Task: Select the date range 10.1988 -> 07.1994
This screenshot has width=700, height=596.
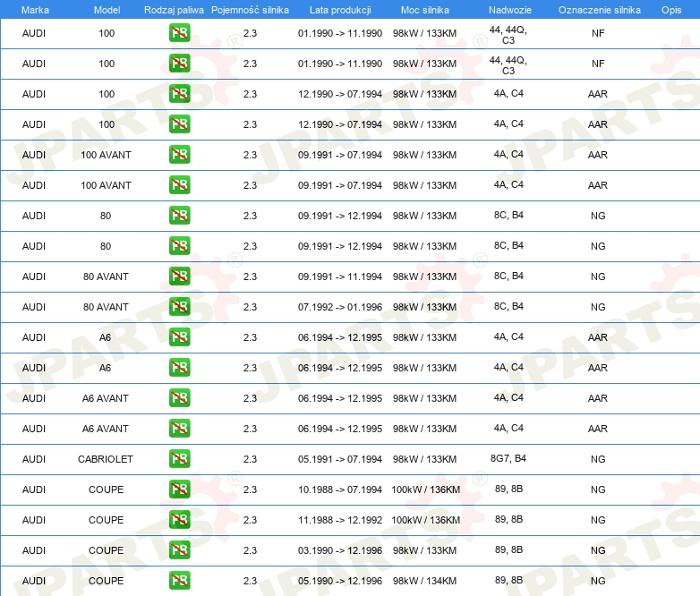Action: coord(340,490)
